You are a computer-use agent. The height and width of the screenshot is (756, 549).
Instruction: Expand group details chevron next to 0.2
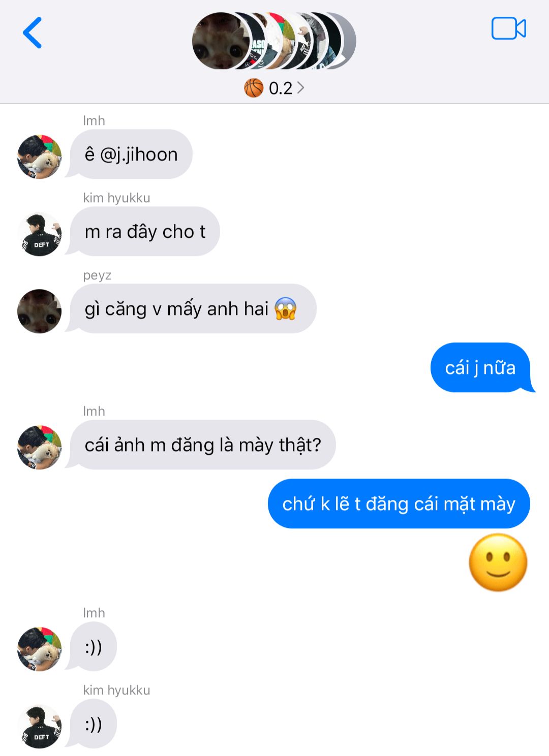point(300,88)
